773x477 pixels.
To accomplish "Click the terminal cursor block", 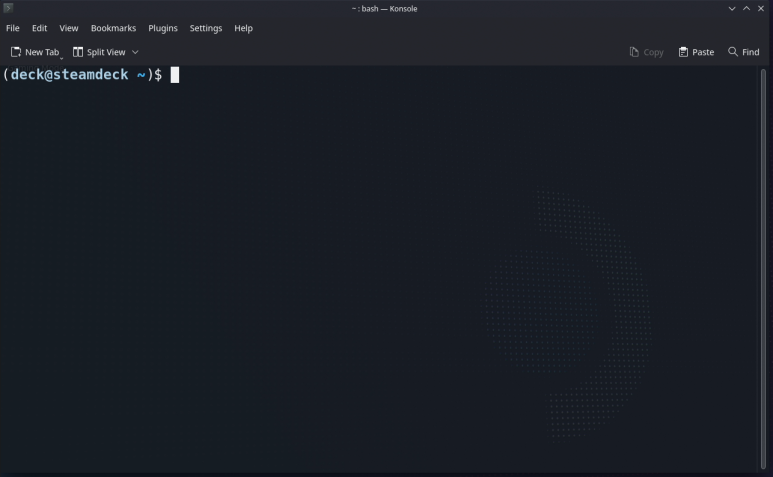I will (x=175, y=75).
